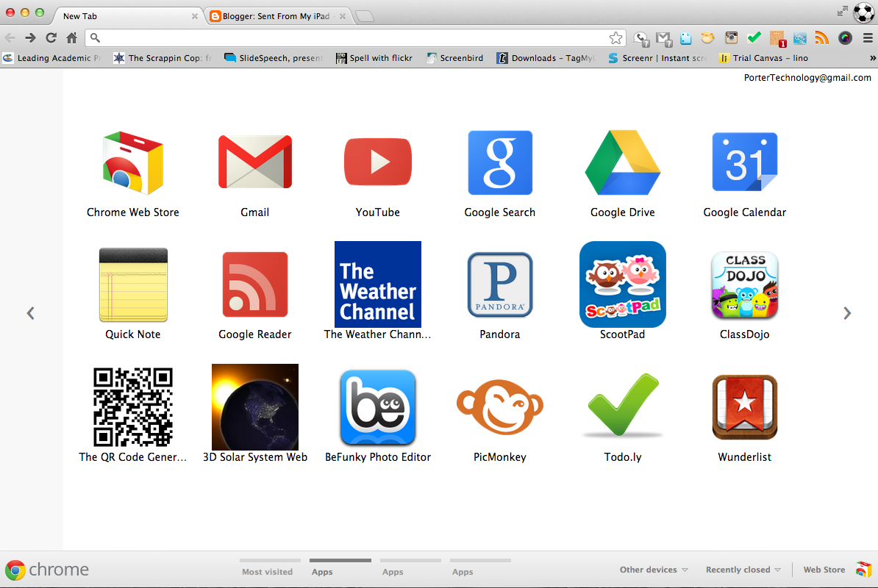Switch to Blogger: Sent From My iPad tab
The image size is (878, 588).
coord(276,16)
